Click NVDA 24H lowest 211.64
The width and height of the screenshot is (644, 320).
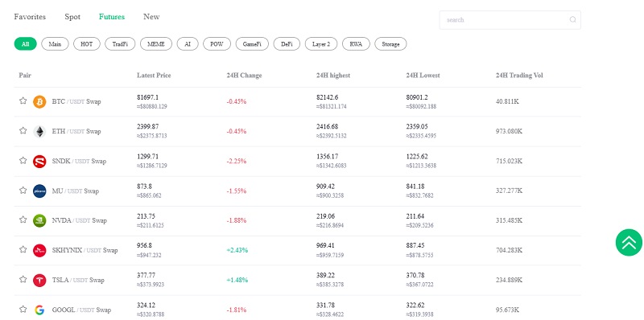click(x=415, y=216)
